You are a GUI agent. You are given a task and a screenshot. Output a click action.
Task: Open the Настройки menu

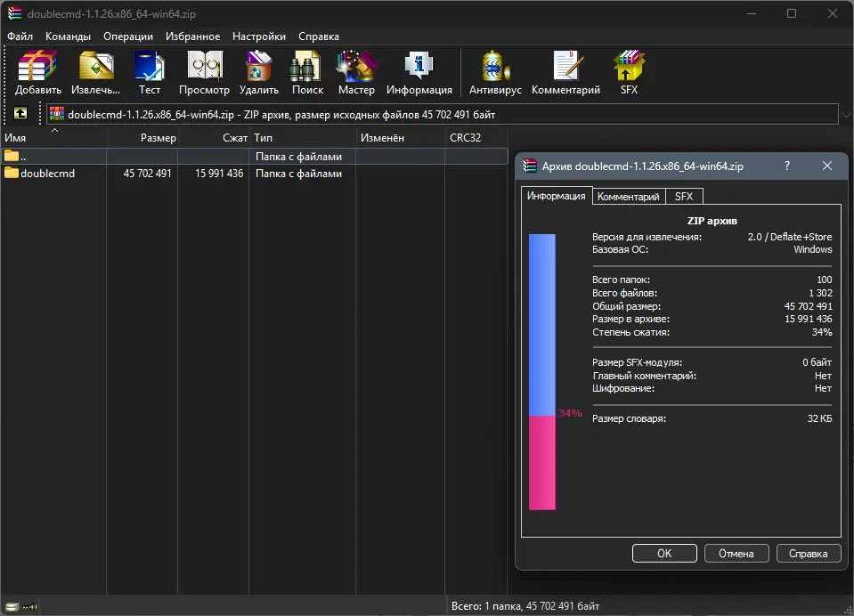[259, 36]
